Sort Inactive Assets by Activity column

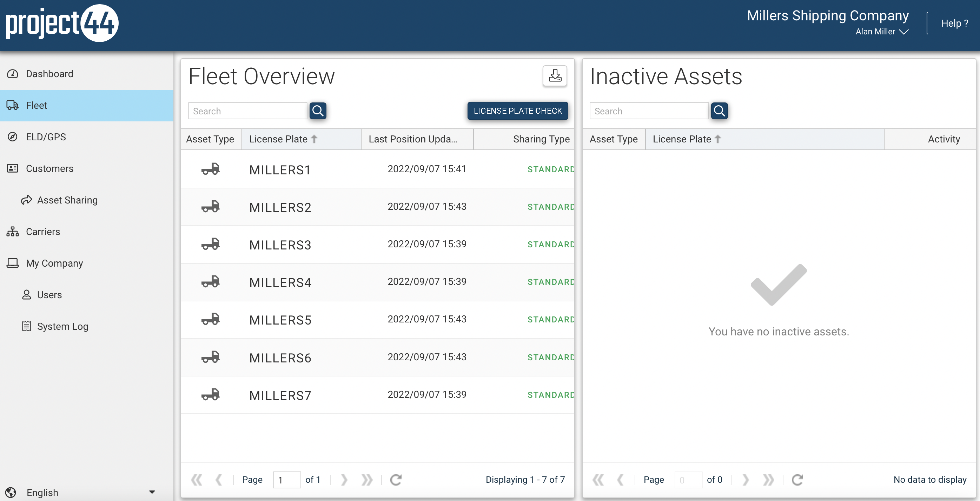pyautogui.click(x=930, y=139)
